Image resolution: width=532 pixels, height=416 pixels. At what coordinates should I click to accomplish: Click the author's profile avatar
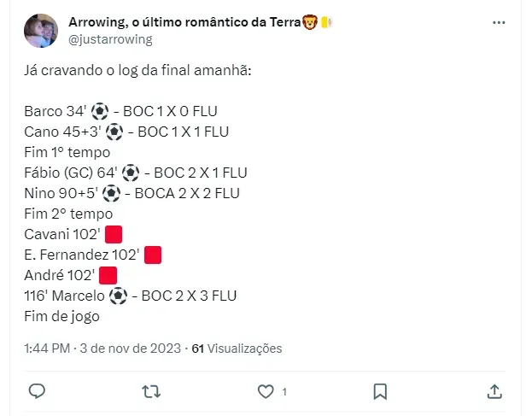click(x=41, y=31)
